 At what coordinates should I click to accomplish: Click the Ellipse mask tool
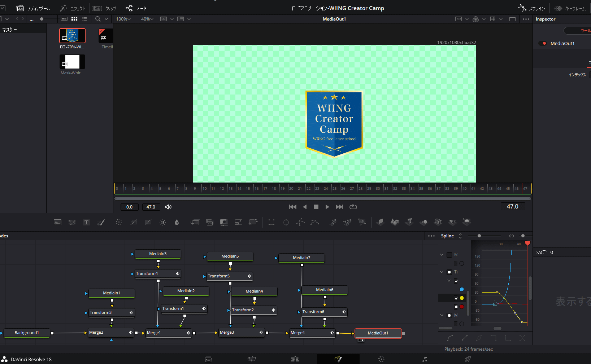tap(286, 222)
